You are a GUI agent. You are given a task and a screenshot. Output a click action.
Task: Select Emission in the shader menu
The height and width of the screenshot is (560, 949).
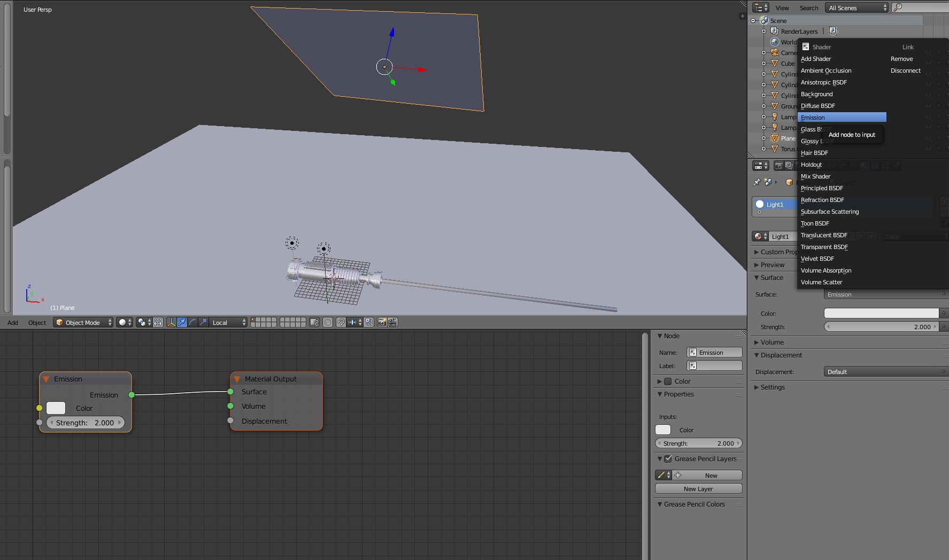[842, 118]
